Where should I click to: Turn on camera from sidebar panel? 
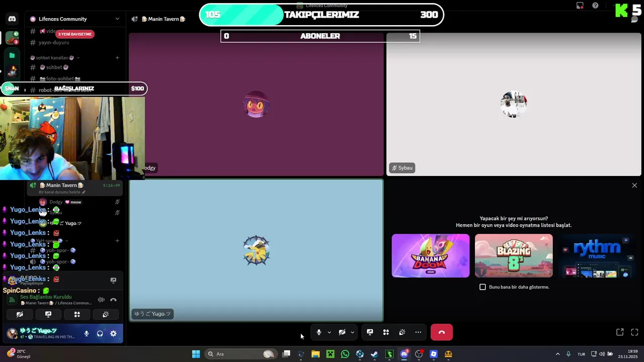tap(20, 314)
